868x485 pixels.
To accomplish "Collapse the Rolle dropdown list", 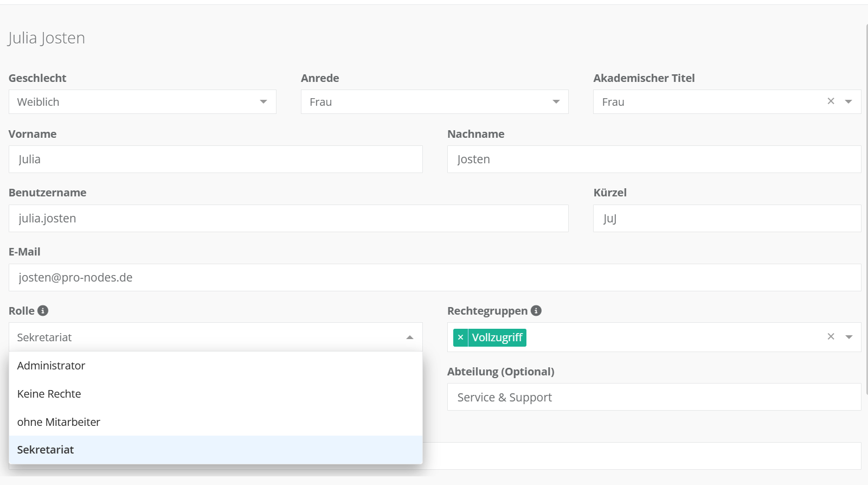I will [409, 337].
